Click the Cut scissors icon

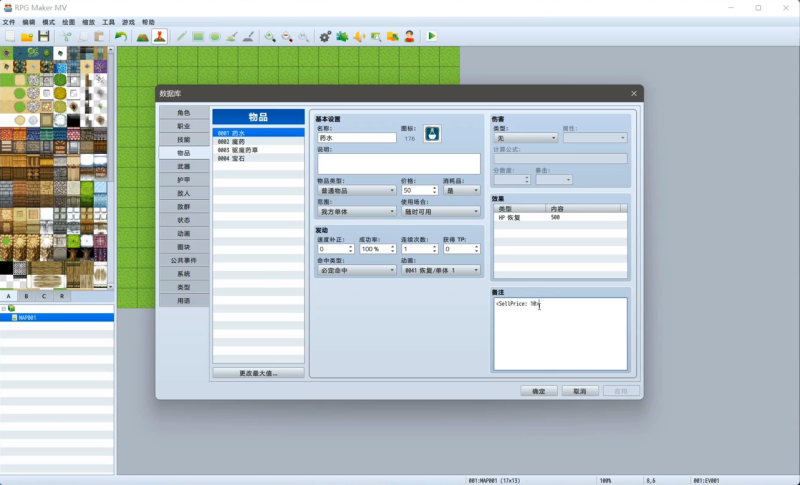66,36
